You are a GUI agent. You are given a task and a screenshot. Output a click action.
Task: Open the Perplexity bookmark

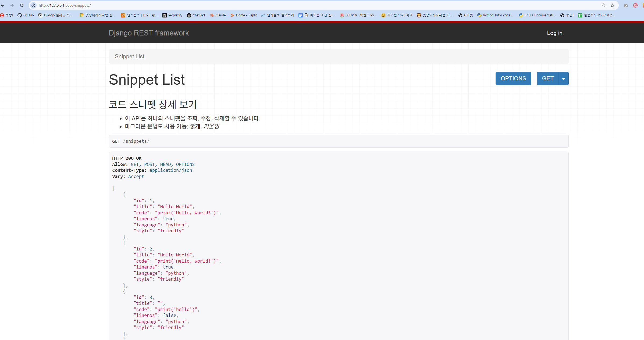(x=172, y=15)
